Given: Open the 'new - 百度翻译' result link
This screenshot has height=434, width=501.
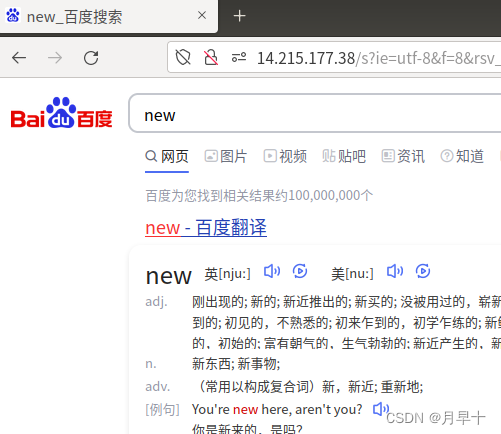Looking at the screenshot, I should (206, 228).
